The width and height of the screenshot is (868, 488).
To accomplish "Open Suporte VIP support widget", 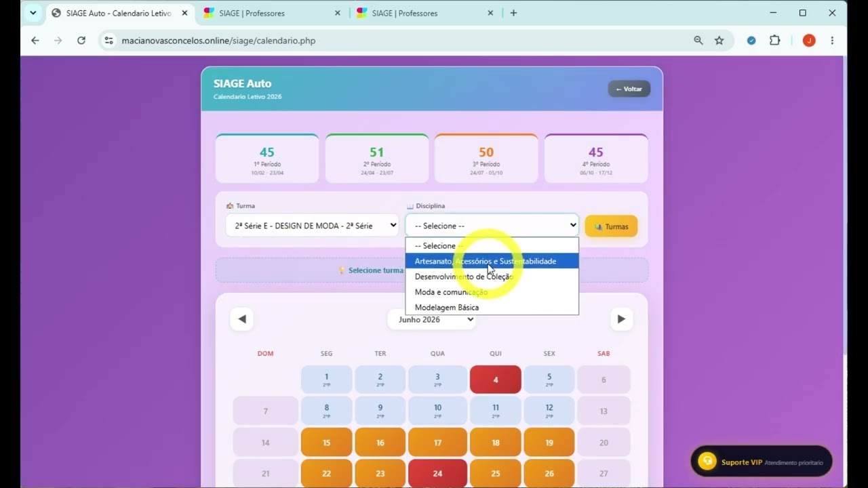I will pos(761,462).
